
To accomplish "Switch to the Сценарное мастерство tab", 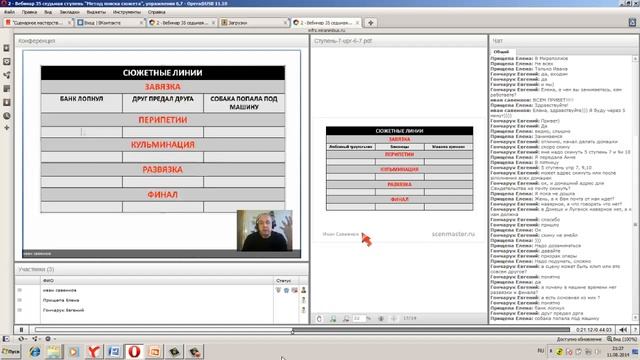I will tap(38, 23).
